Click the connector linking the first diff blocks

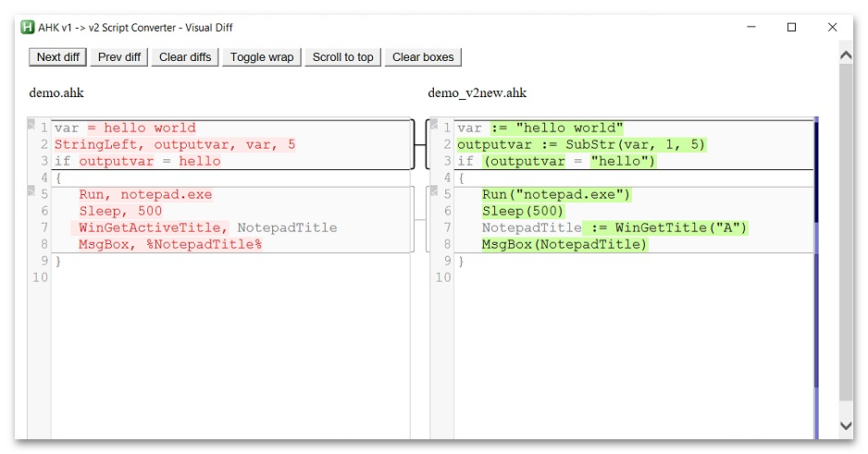pos(419,145)
